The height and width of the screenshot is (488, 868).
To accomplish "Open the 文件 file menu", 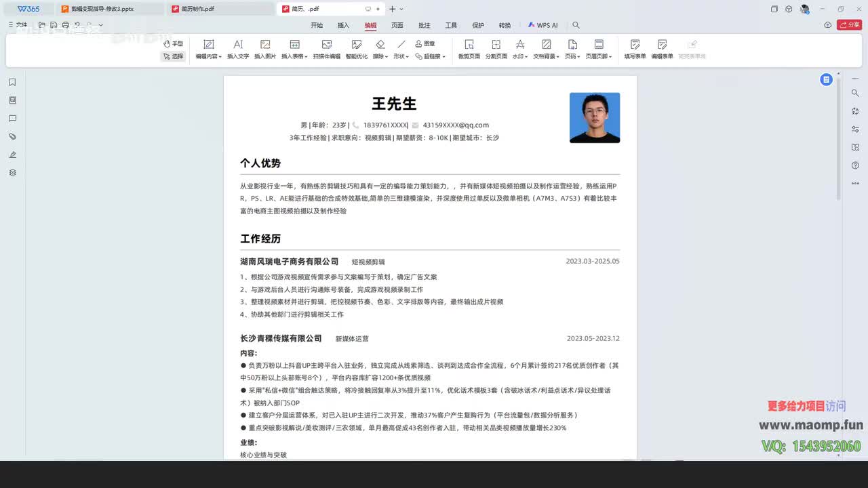I will pos(18,25).
